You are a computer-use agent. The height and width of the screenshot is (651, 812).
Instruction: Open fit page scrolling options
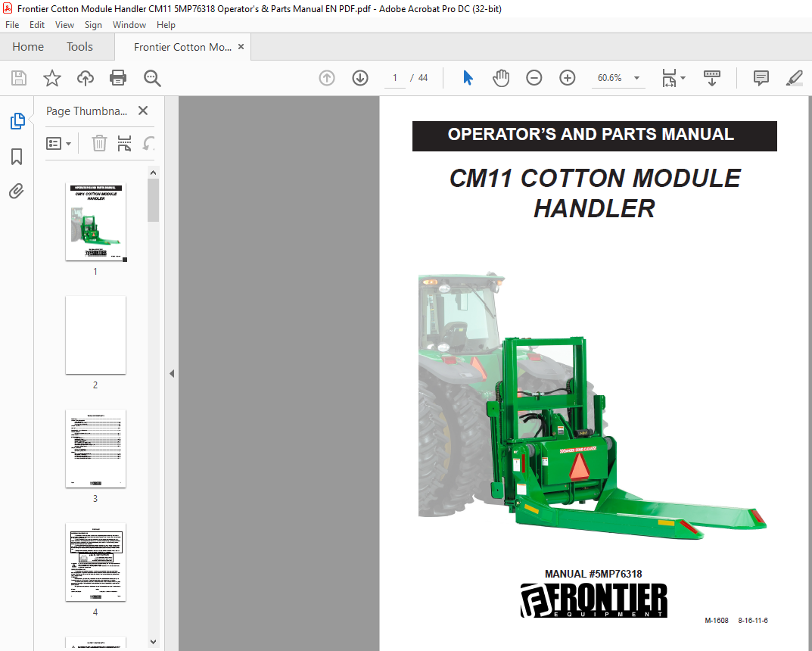point(674,78)
